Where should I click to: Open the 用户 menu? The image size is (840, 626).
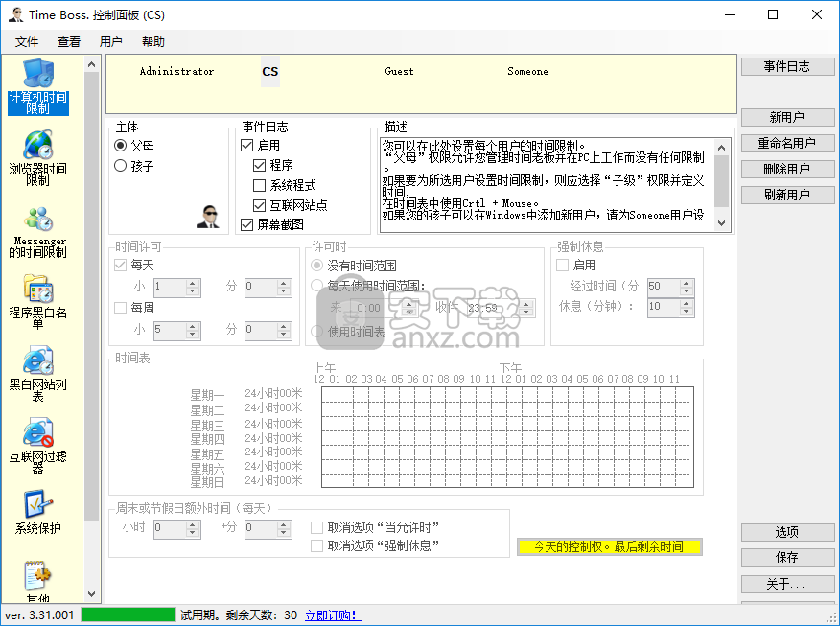111,42
